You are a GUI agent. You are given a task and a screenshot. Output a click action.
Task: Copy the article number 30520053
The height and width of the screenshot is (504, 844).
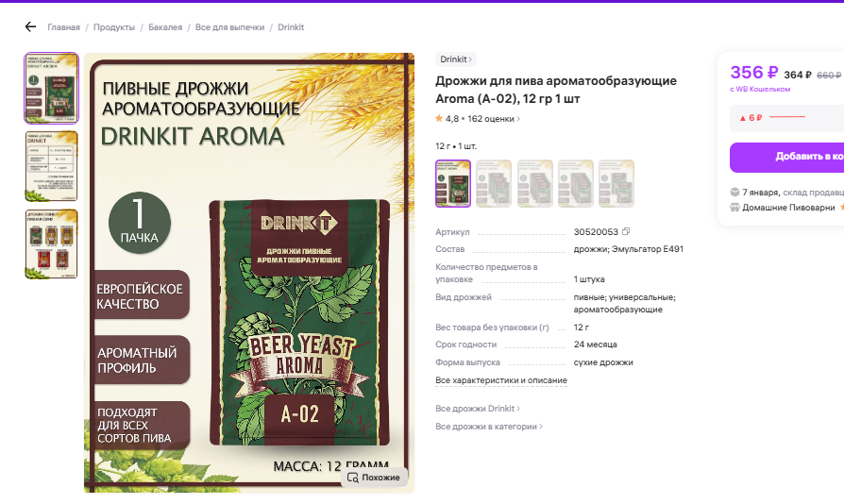pos(626,232)
